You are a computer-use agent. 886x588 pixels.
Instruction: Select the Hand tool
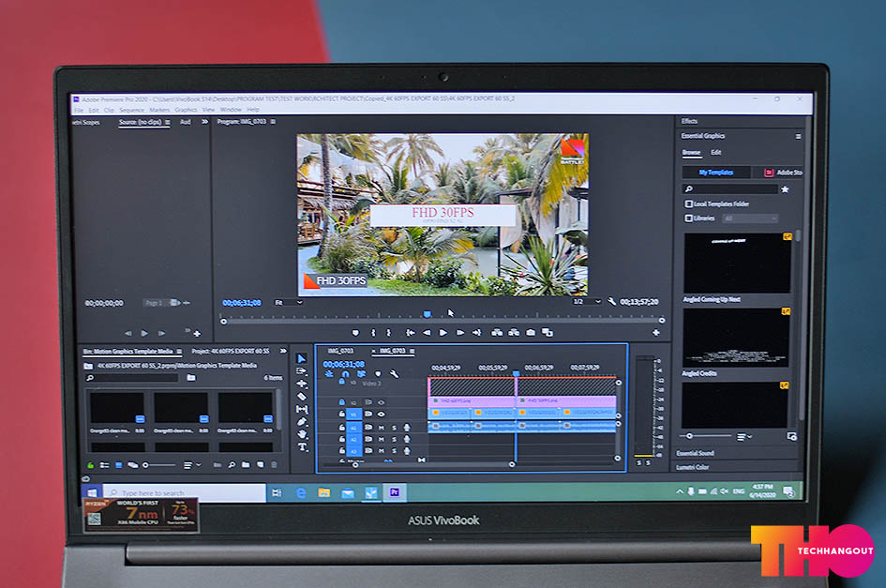point(302,434)
